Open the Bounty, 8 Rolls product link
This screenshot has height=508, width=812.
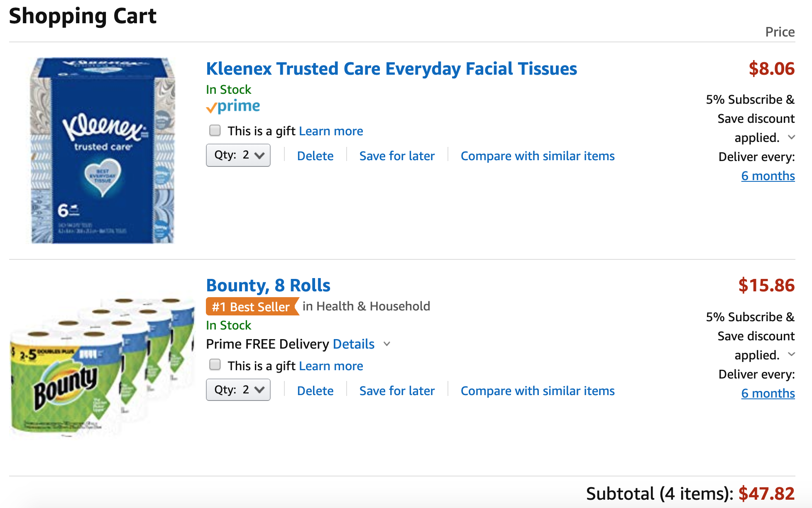point(268,286)
